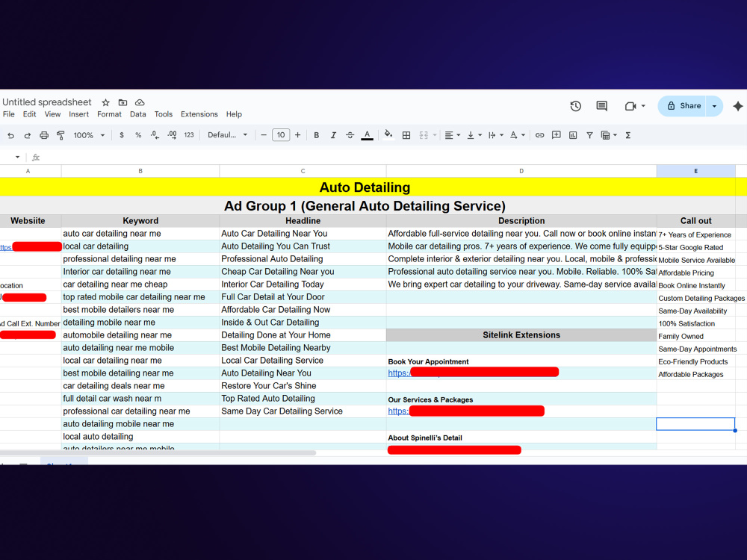The width and height of the screenshot is (747, 560).
Task: Toggle italic formatting
Action: 333,135
